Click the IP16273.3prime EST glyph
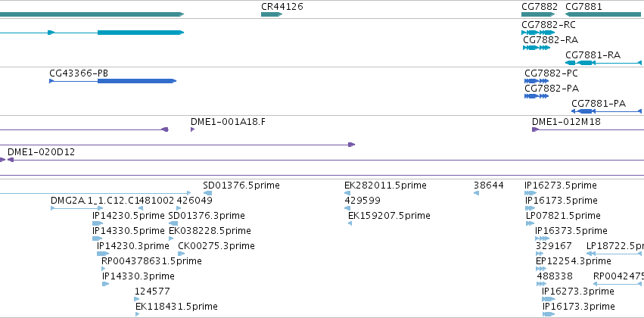 tap(549, 299)
